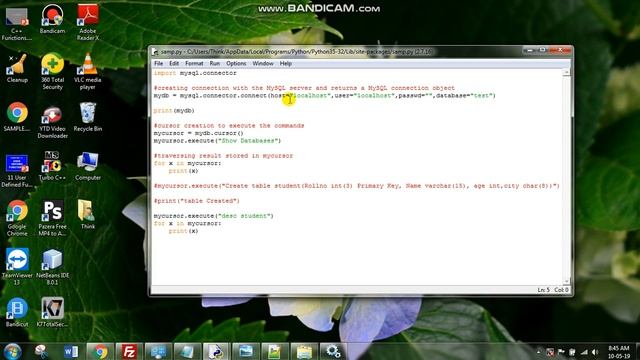This screenshot has height=360, width=640.
Task: Open 11 User Defined Functions desktop file
Action: click(x=17, y=170)
